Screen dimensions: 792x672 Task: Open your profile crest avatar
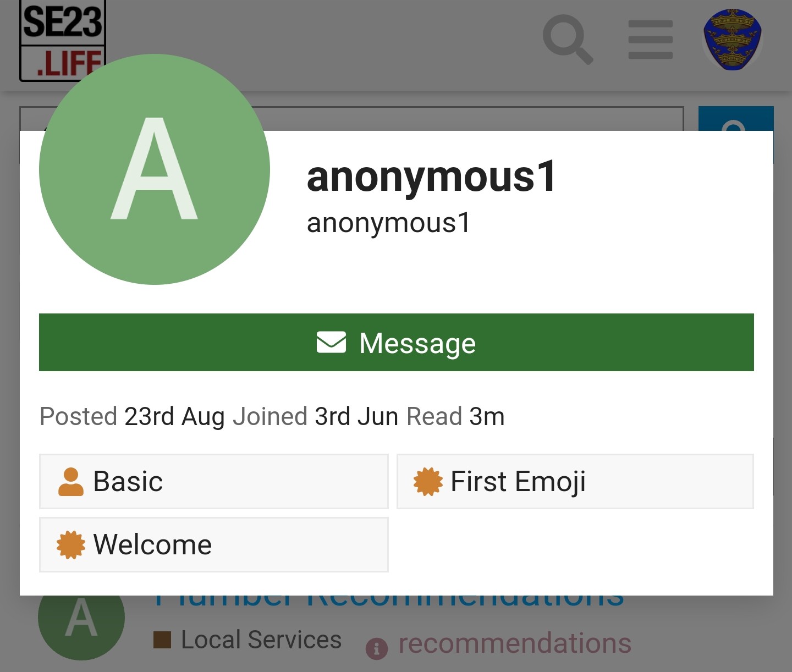click(x=732, y=40)
